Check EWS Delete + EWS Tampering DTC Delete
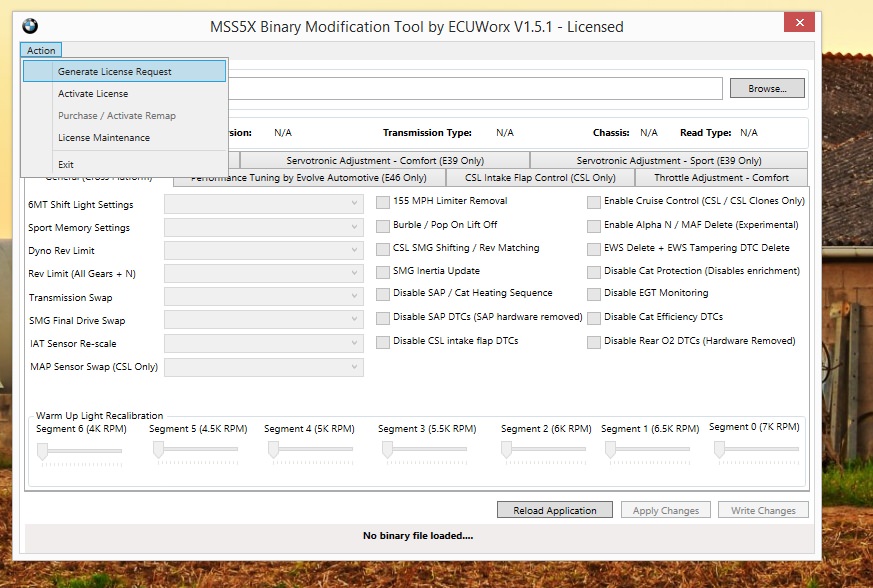Image resolution: width=873 pixels, height=588 pixels. point(594,249)
